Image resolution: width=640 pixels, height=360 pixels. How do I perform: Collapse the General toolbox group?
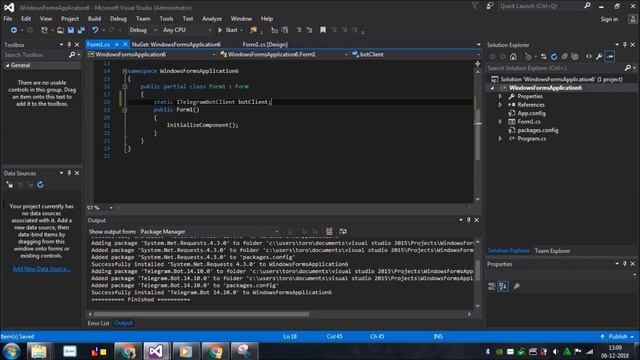pos(7,65)
